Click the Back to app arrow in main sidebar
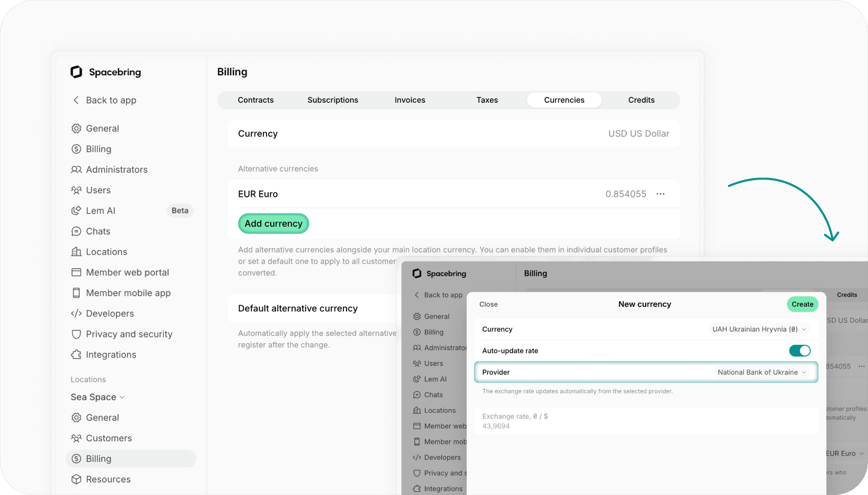The height and width of the screenshot is (495, 868). pos(76,100)
